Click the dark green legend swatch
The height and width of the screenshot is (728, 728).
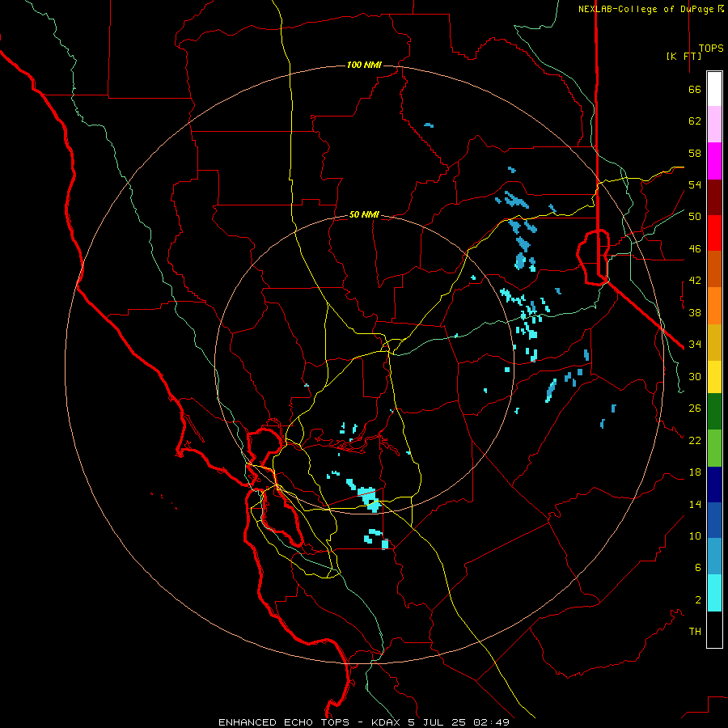(714, 412)
